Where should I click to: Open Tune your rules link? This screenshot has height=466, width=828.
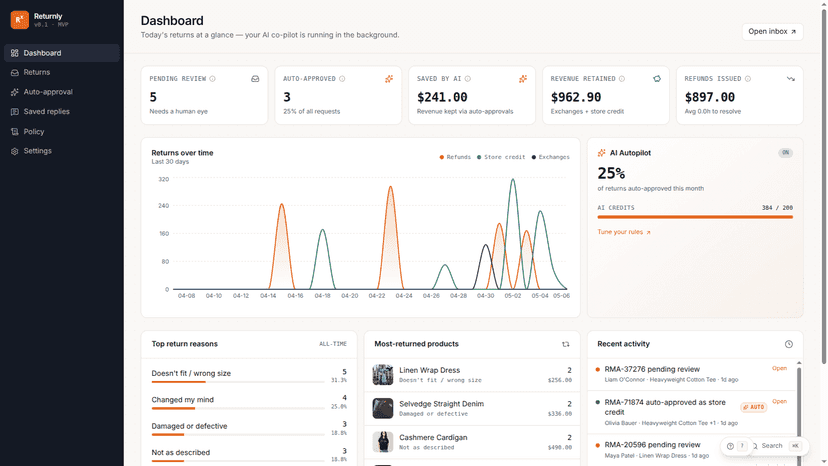pyautogui.click(x=624, y=232)
